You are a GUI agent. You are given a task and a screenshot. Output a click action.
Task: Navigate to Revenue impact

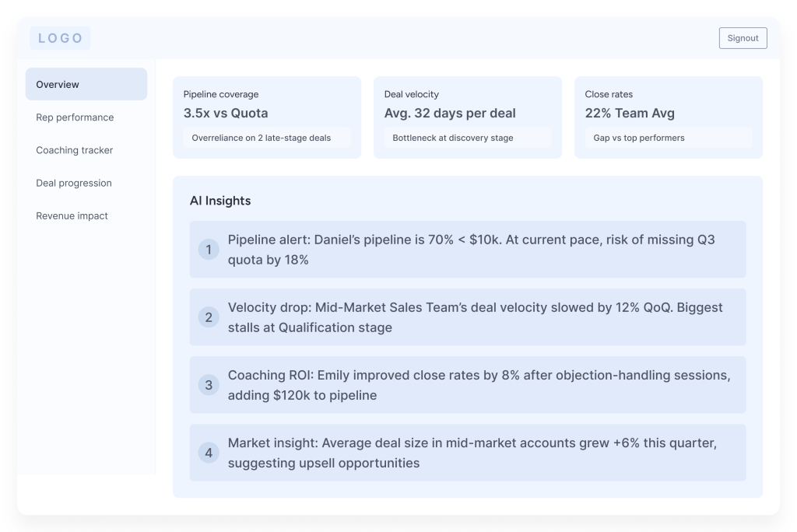click(x=72, y=215)
